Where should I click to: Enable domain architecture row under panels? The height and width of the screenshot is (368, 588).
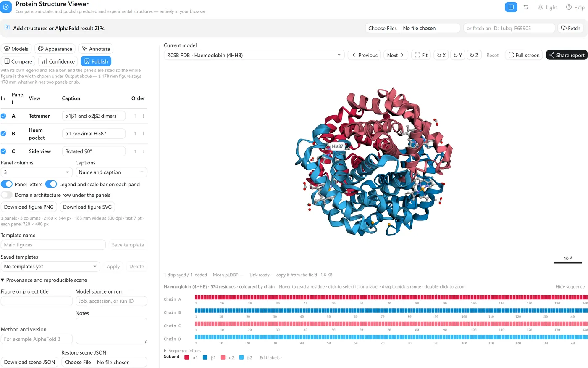(7, 195)
